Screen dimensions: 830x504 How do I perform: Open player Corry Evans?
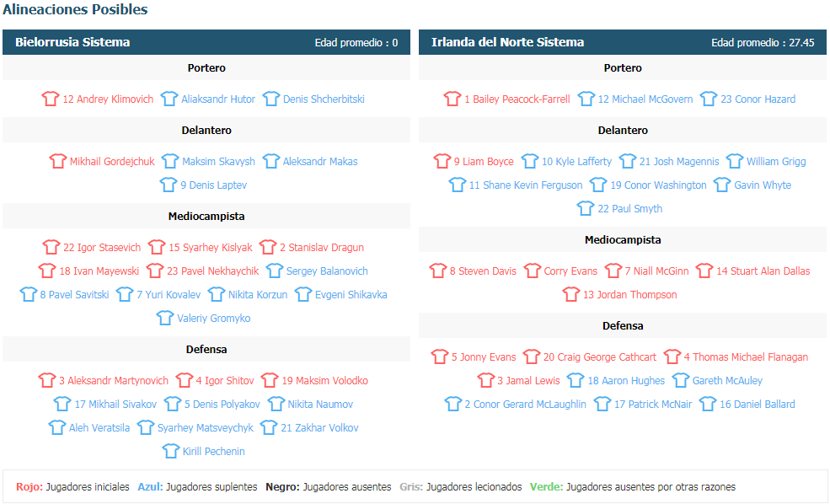coord(570,271)
